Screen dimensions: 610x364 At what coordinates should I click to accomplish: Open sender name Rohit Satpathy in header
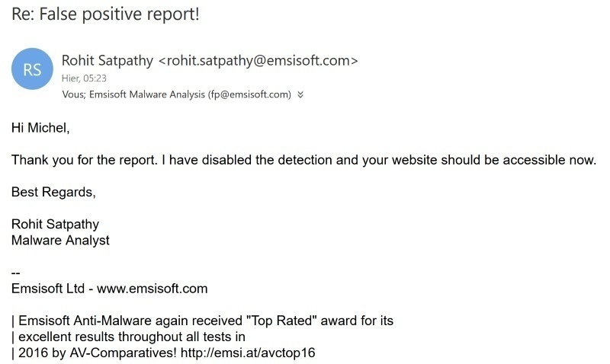click(108, 61)
